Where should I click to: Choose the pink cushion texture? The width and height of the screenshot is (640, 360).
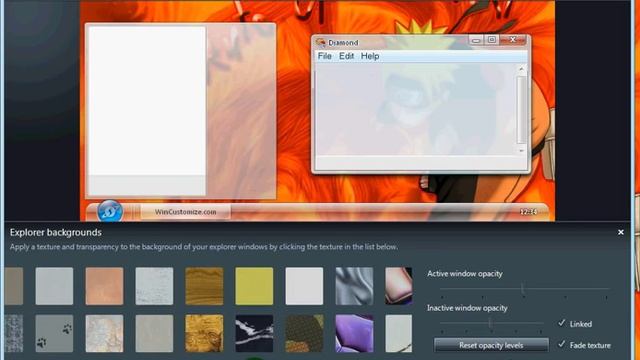click(x=398, y=286)
